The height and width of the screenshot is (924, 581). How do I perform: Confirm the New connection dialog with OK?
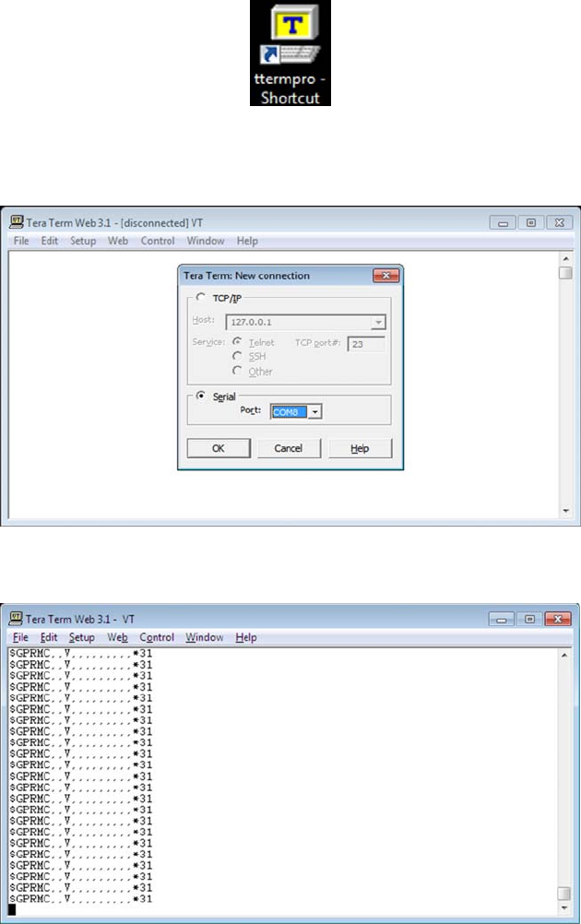pos(218,448)
